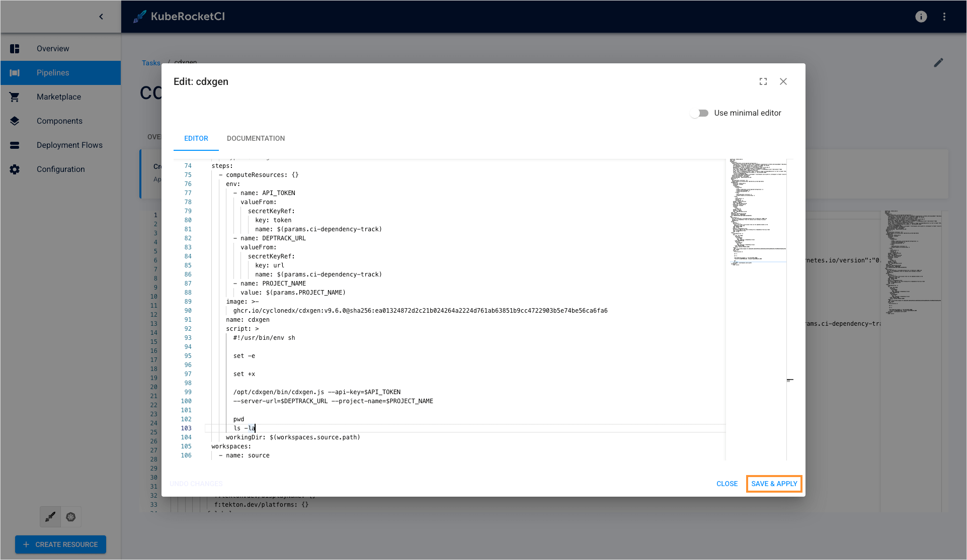
Task: Toggle Use minimal editor switch
Action: pos(699,113)
